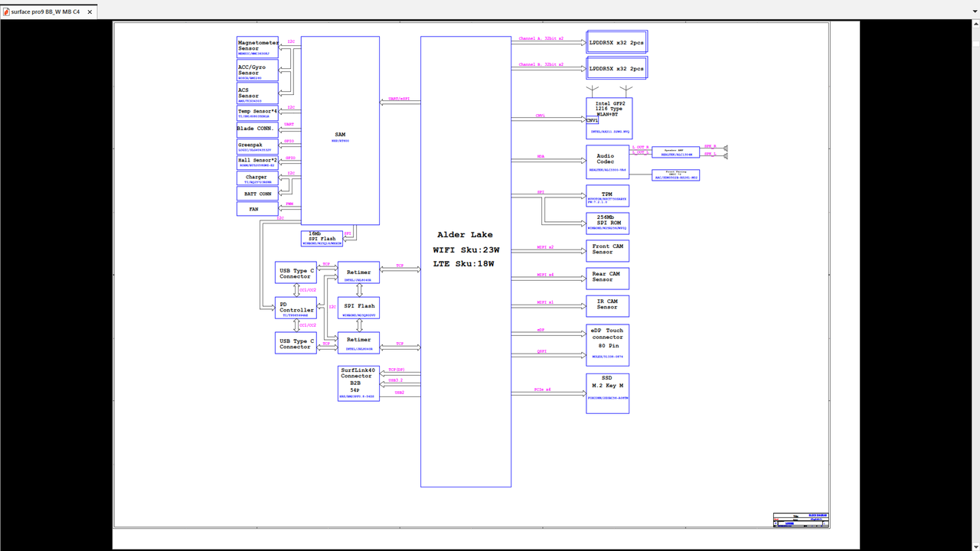
Task: Click the MIPI x2 signal label
Action: pyautogui.click(x=545, y=247)
